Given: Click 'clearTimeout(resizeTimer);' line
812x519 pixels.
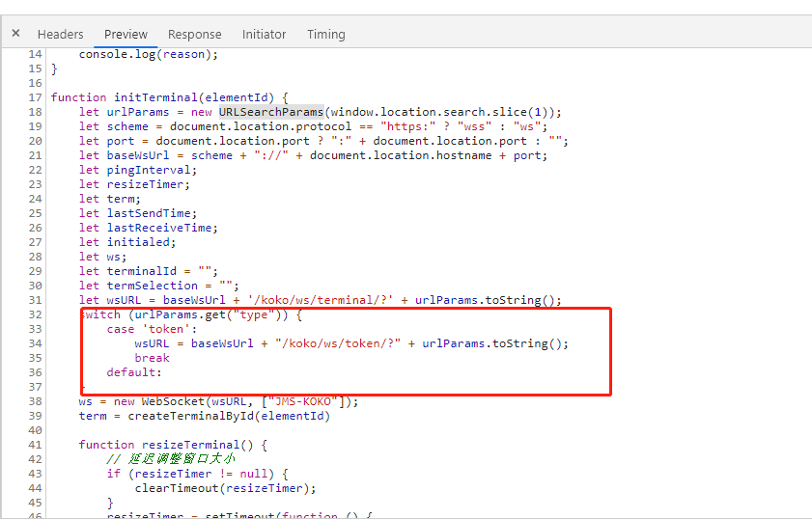Looking at the screenshot, I should 225,488.
